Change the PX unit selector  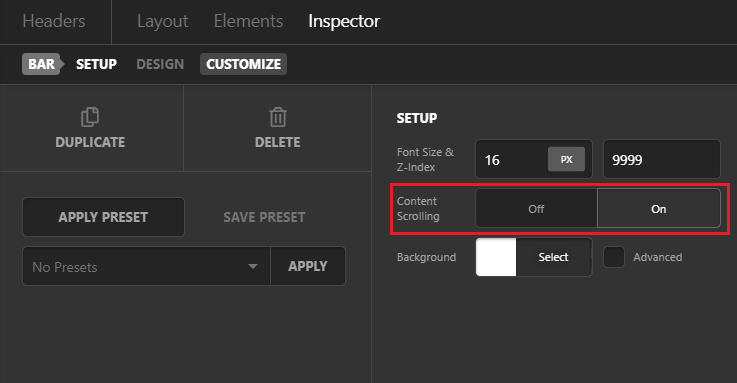[566, 159]
